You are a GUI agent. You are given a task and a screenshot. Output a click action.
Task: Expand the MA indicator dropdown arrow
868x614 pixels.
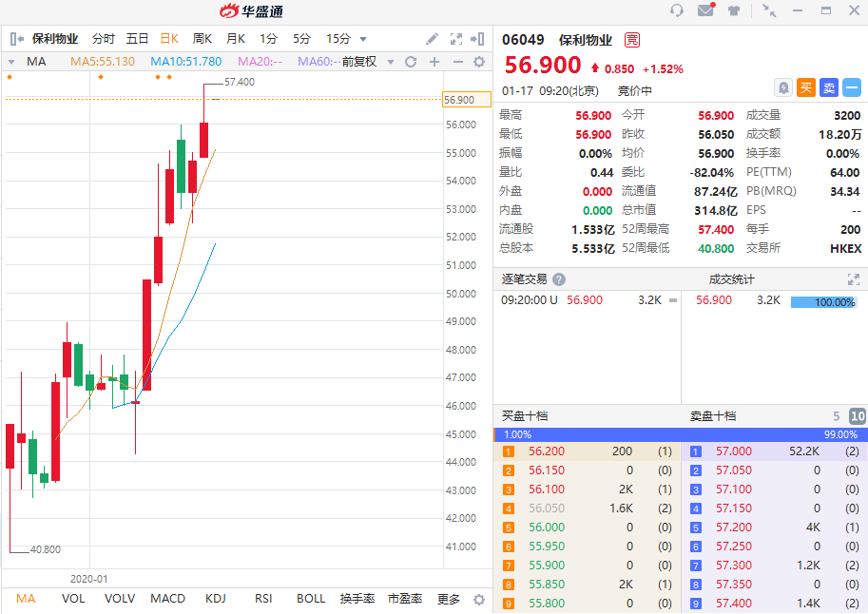[x=11, y=62]
